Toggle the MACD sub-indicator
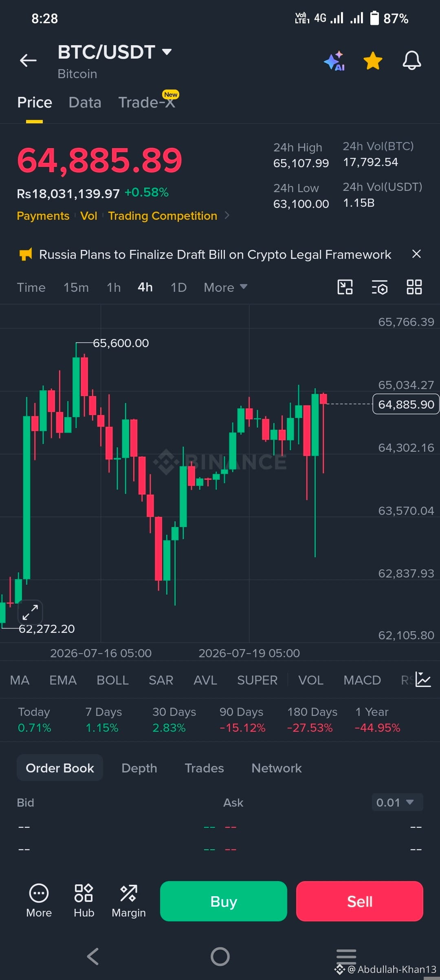440x980 pixels. tap(362, 680)
